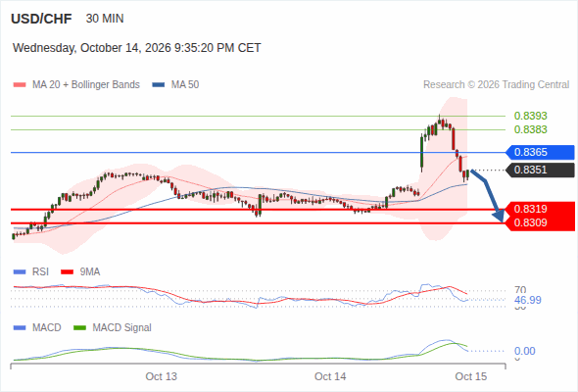This screenshot has width=578, height=392.
Task: Click the MACD Signal legend label
Action: (122, 327)
